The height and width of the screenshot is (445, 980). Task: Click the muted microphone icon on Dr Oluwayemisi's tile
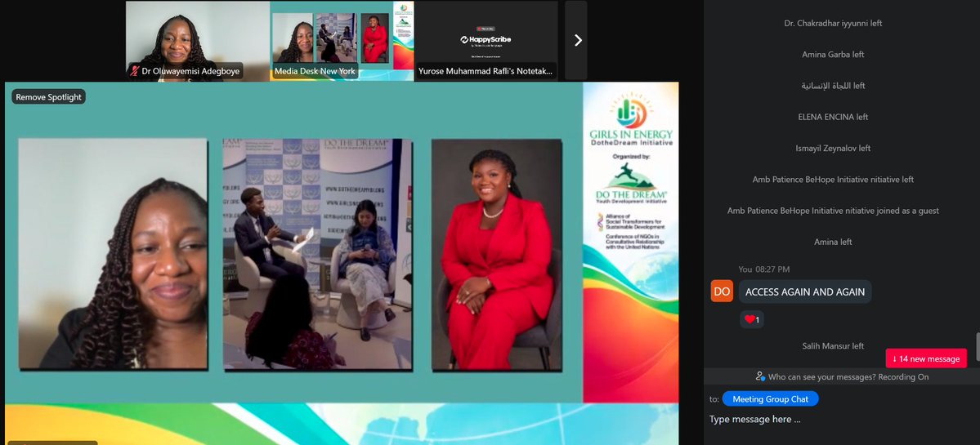[x=134, y=71]
